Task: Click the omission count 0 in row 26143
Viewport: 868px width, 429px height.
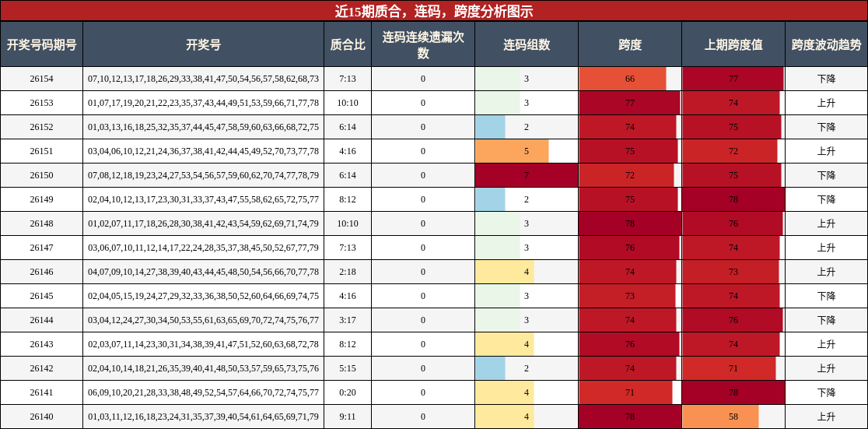Action: 423,343
